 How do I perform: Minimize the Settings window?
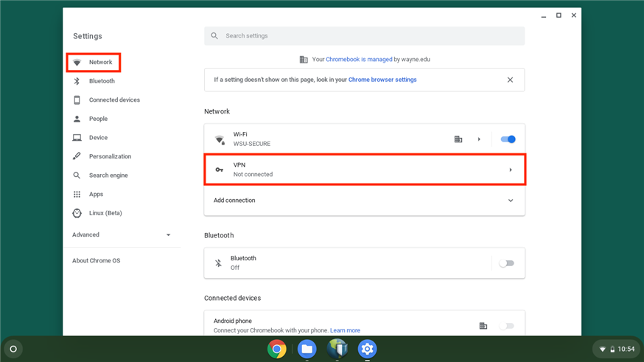click(x=543, y=15)
